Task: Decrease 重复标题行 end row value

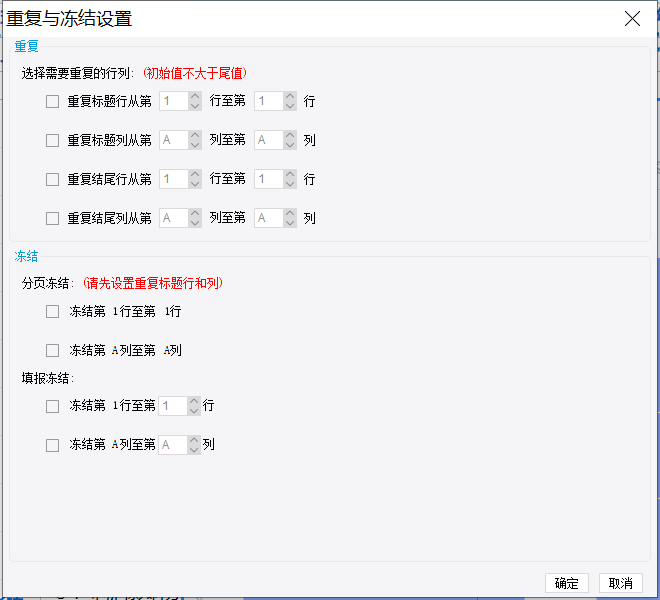Action: pos(290,106)
